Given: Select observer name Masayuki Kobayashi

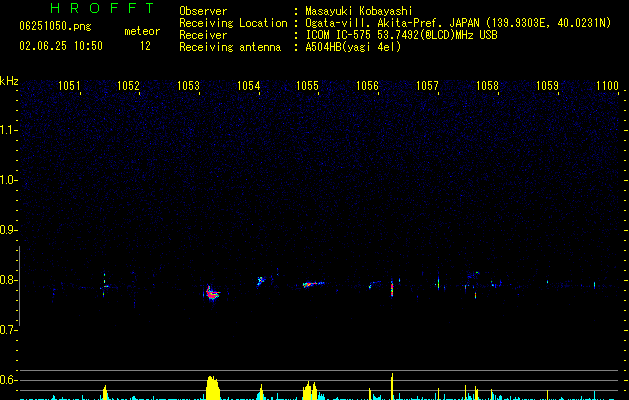Looking at the screenshot, I should [x=359, y=11].
